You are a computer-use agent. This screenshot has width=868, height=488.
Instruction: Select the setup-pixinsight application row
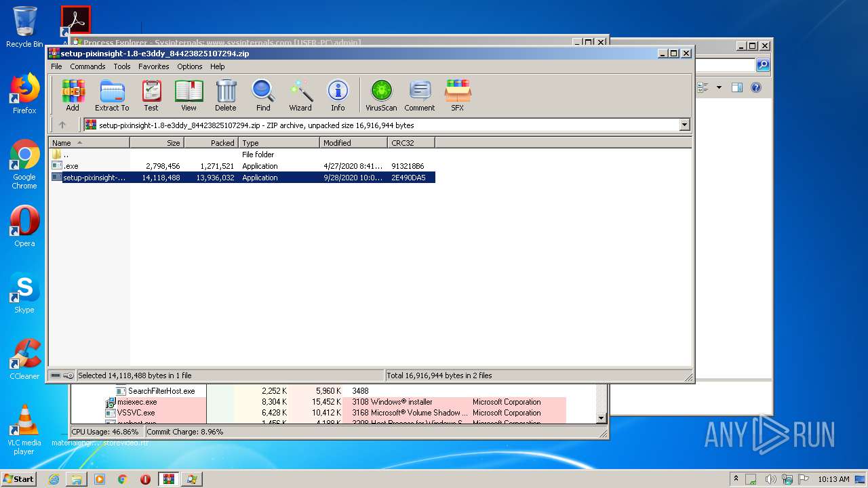tap(242, 178)
